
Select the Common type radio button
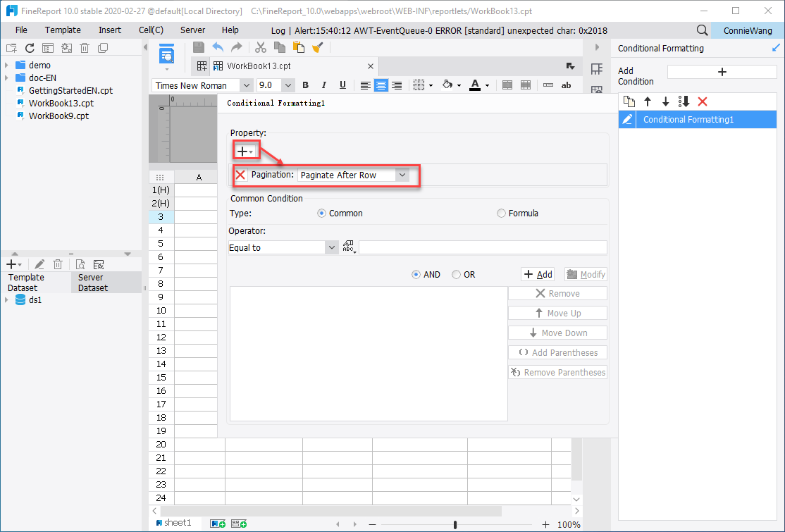point(323,213)
